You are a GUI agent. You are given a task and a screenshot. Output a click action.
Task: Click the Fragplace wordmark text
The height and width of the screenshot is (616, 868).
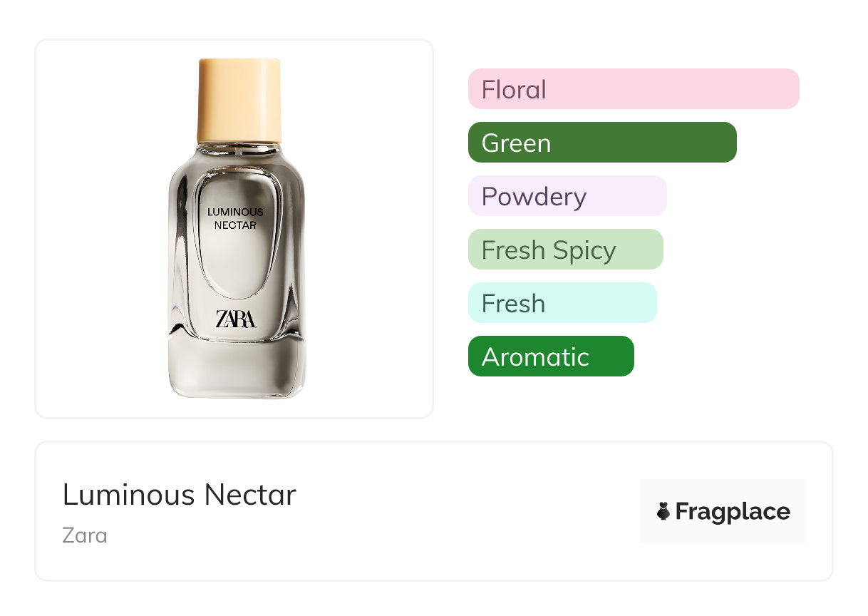click(733, 512)
